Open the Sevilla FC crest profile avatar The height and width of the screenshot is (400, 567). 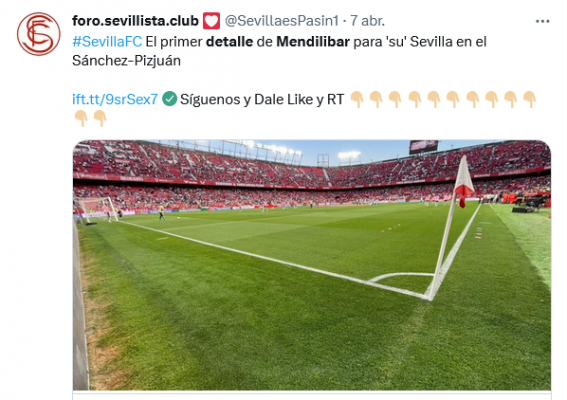pos(39,34)
